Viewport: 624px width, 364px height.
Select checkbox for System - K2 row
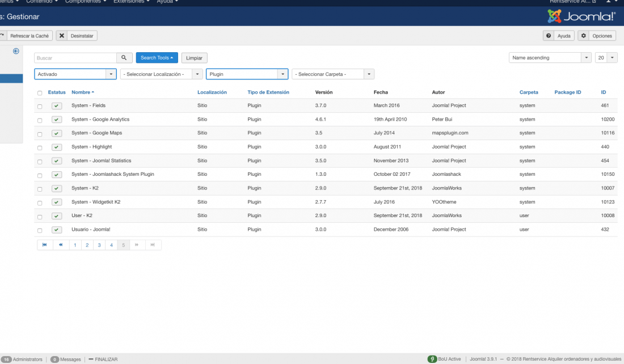(40, 189)
